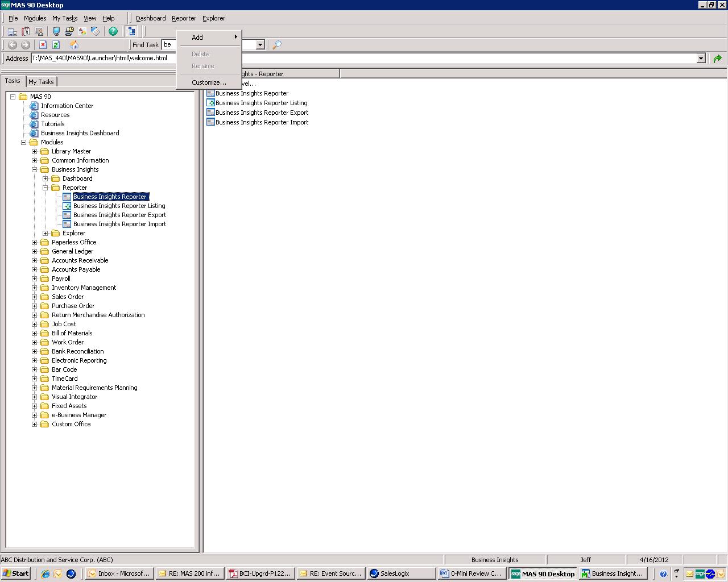This screenshot has height=582, width=728.
Task: Click the Windows Start button
Action: pyautogui.click(x=16, y=573)
